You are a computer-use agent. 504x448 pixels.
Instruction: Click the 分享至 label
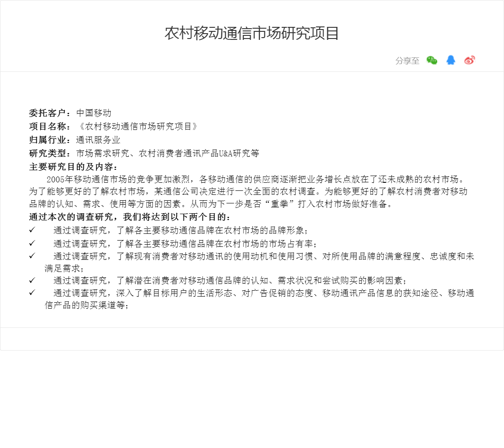pyautogui.click(x=407, y=61)
